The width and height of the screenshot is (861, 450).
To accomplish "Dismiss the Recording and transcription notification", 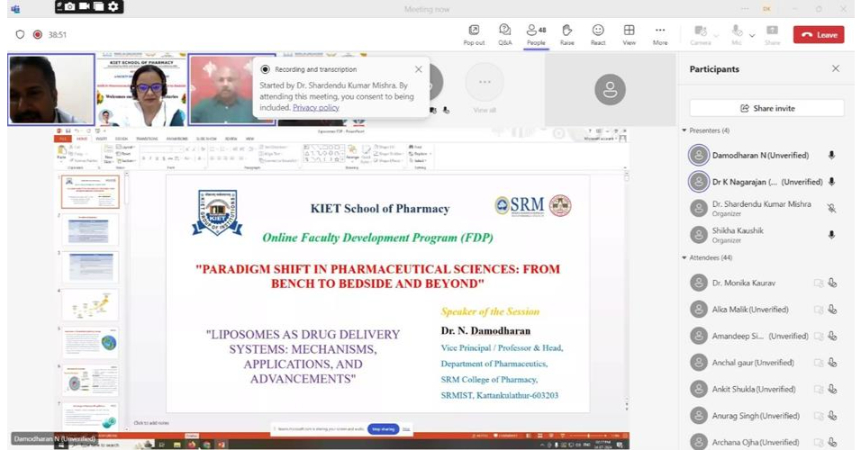I will (x=418, y=69).
